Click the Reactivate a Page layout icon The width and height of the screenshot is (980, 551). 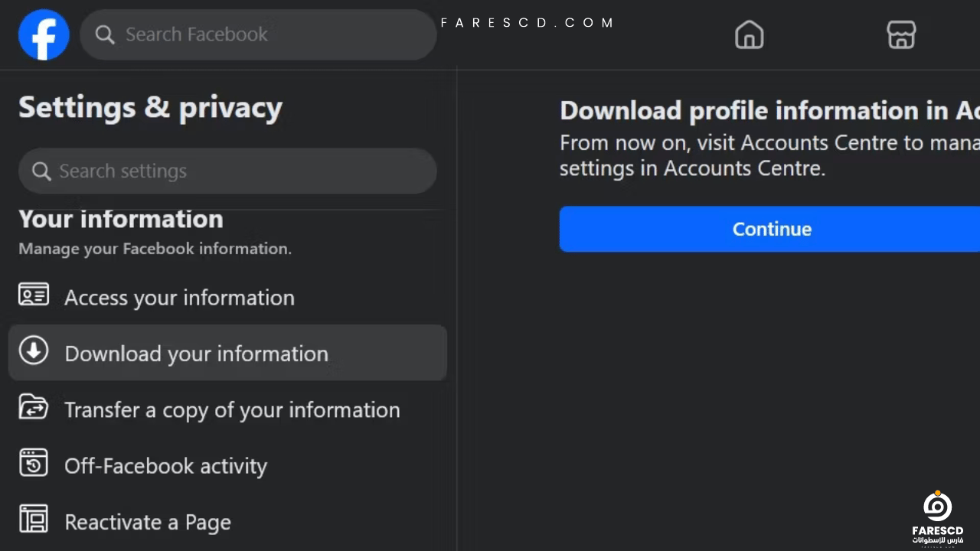[34, 519]
